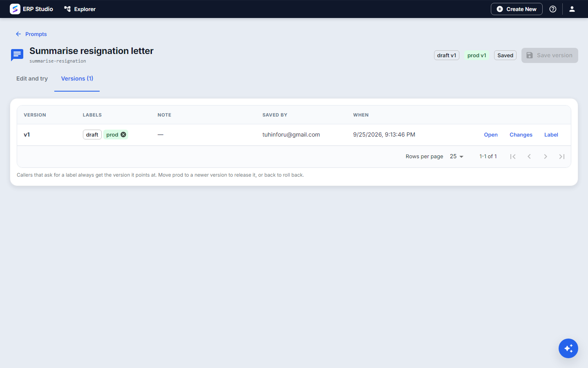588x368 pixels.
Task: Click the 9/25/2026, 9:13:46 PM timestamp
Action: (384, 135)
